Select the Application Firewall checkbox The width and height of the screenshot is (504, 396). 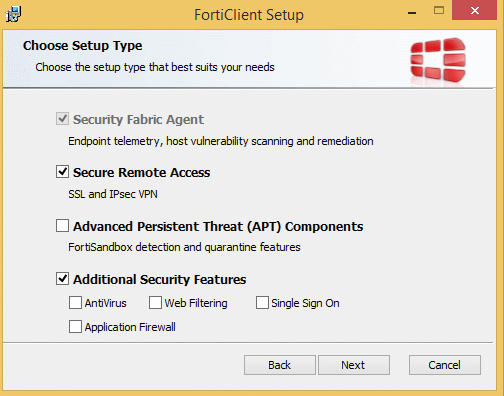[75, 327]
